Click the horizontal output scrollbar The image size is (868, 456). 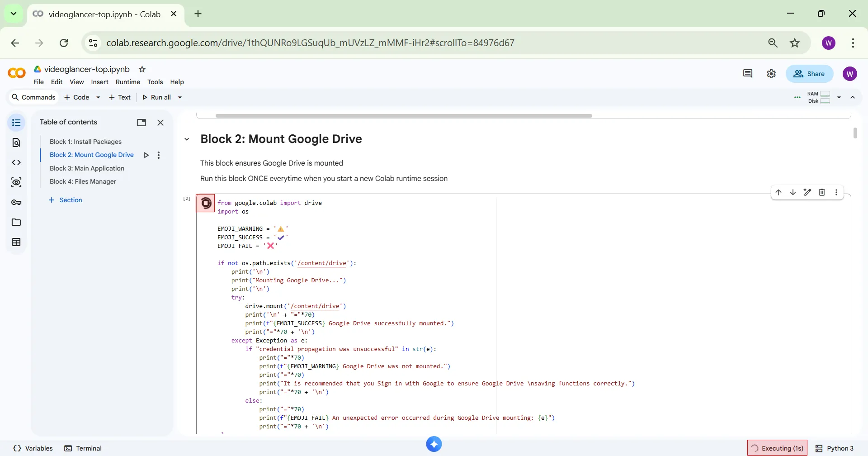404,116
